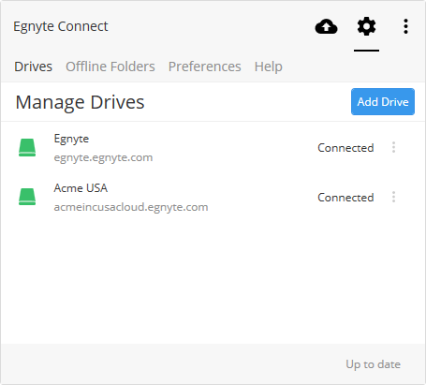Click the green drive icon for Acme USA
The height and width of the screenshot is (385, 426).
tap(27, 197)
